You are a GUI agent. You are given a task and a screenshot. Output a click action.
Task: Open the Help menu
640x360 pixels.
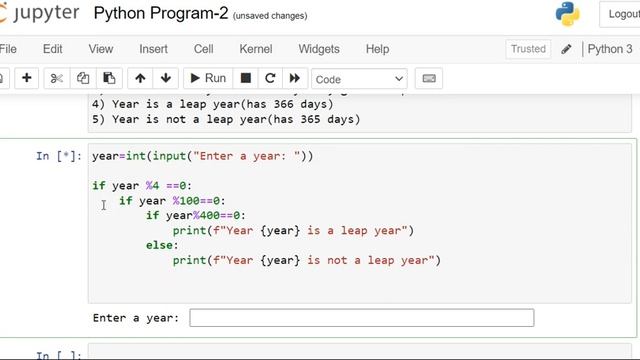[x=377, y=49]
